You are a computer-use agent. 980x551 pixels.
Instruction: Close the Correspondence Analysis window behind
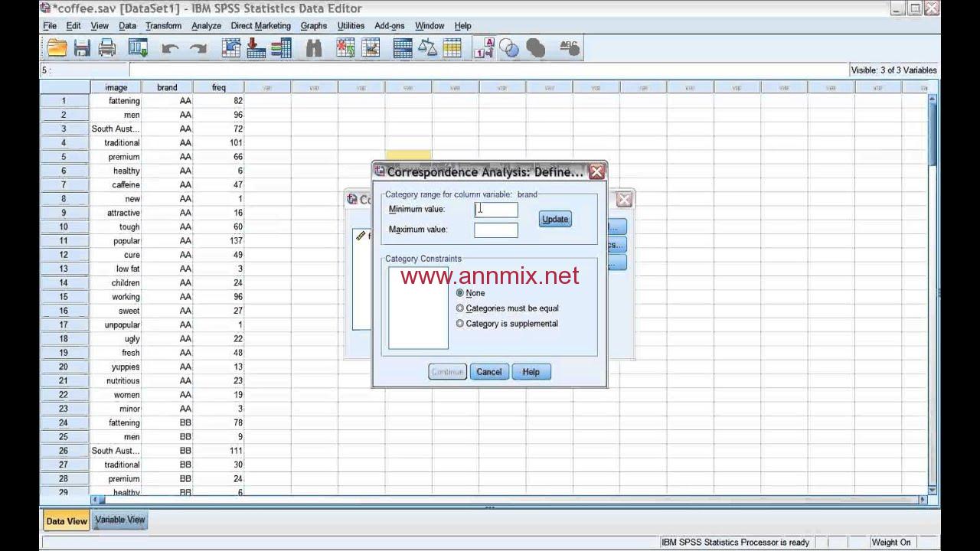(x=624, y=200)
